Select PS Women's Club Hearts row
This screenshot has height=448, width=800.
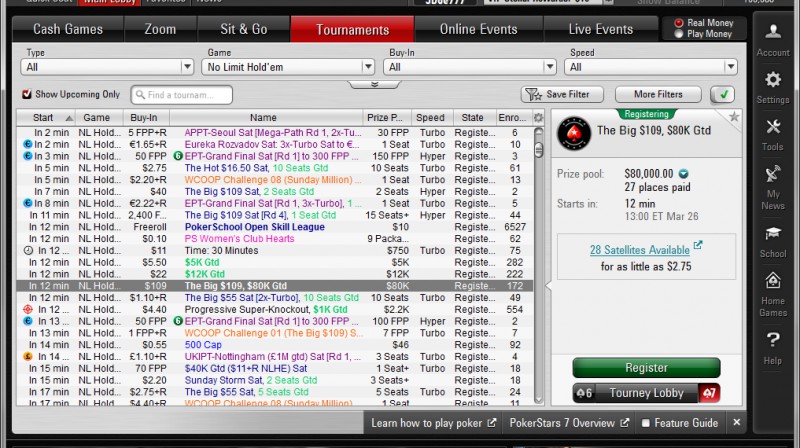click(275, 239)
